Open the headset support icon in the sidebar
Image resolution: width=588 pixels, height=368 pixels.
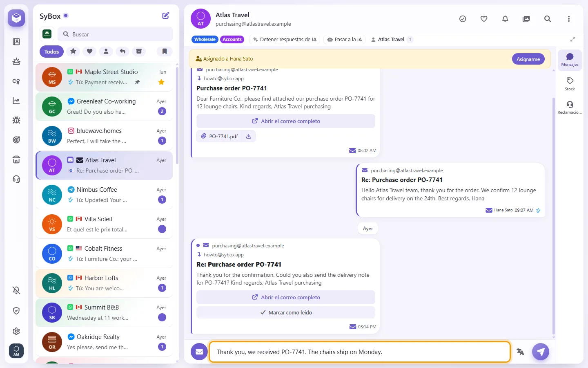click(x=16, y=179)
